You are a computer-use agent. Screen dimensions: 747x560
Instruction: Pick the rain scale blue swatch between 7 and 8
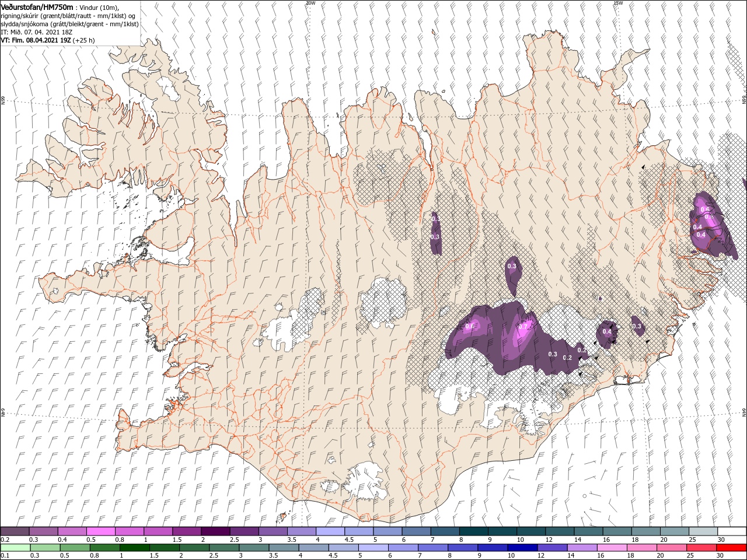tap(434, 547)
